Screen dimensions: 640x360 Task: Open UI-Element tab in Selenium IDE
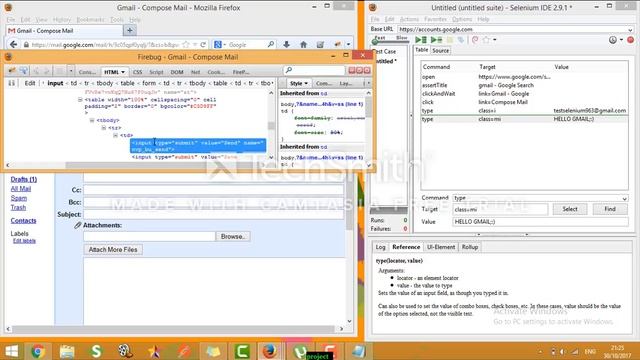(441, 247)
